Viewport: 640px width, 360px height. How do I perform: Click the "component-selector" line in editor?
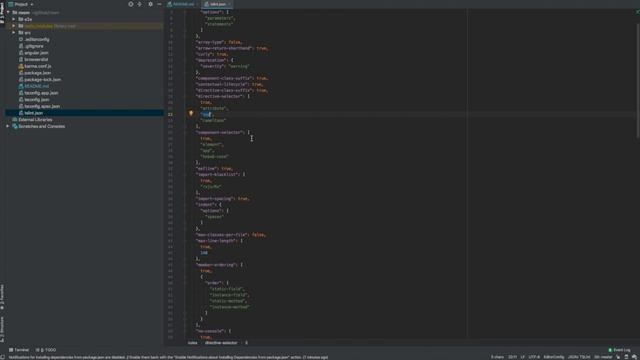click(x=222, y=132)
